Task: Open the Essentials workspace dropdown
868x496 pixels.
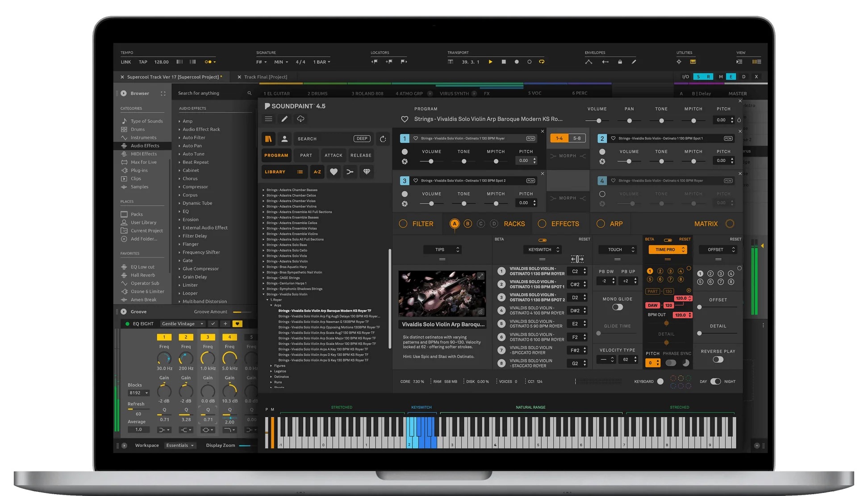Action: pos(180,446)
